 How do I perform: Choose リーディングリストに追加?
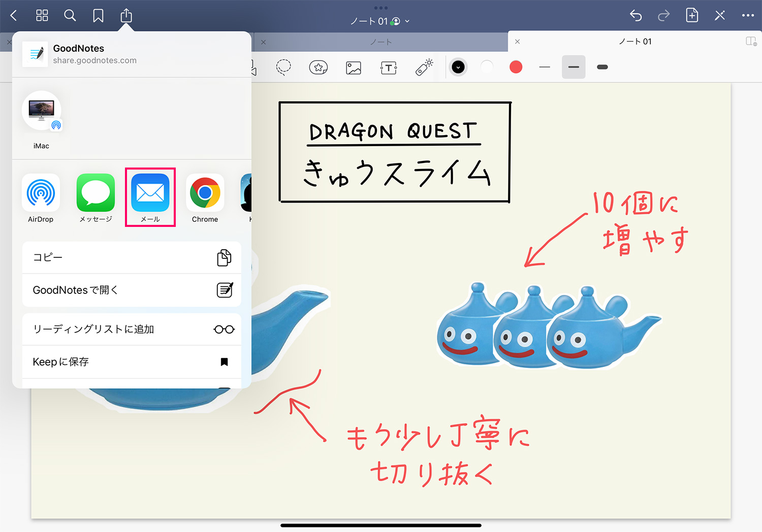point(132,329)
